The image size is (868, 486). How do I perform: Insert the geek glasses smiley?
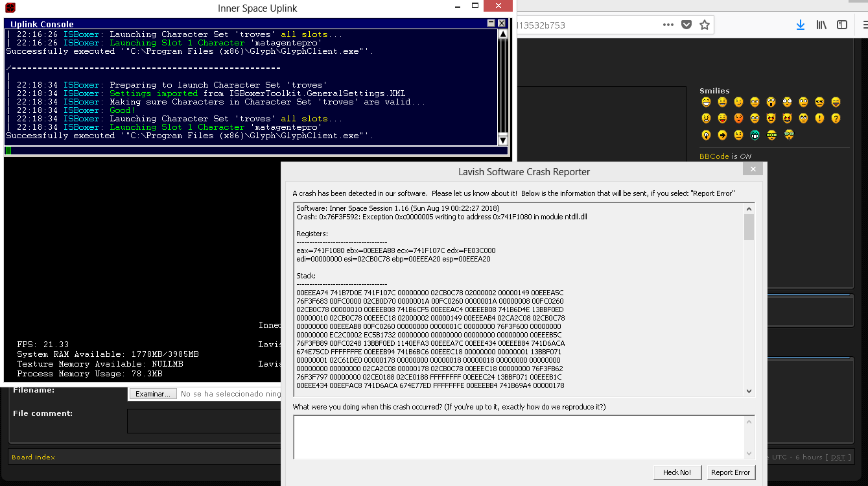[x=771, y=135]
